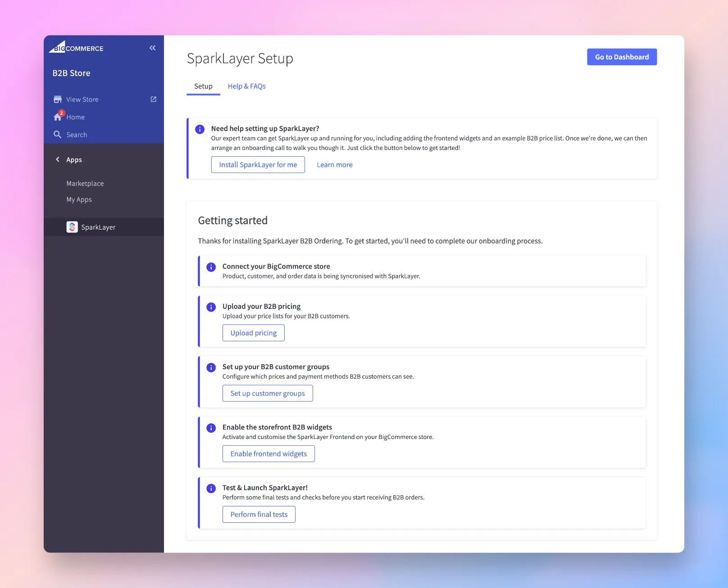The width and height of the screenshot is (728, 588).
Task: Click the info icon beside Set up customer groups
Action: [x=211, y=367]
